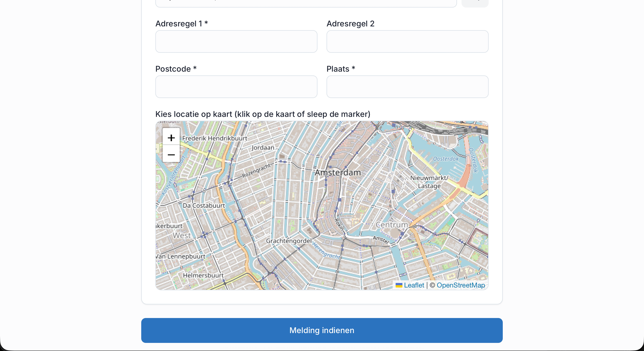Click the Adresregel 2 input field

pyautogui.click(x=407, y=41)
